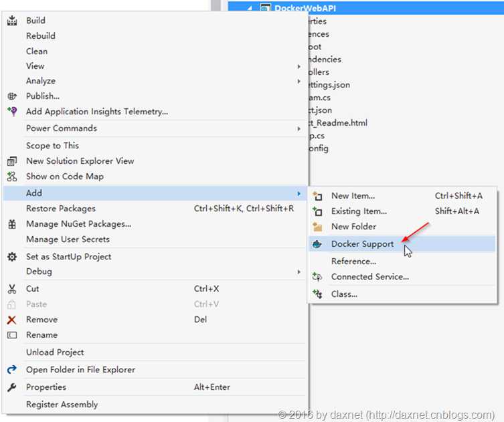Click the Connected Service icon
This screenshot has height=422, width=504.
(x=317, y=277)
